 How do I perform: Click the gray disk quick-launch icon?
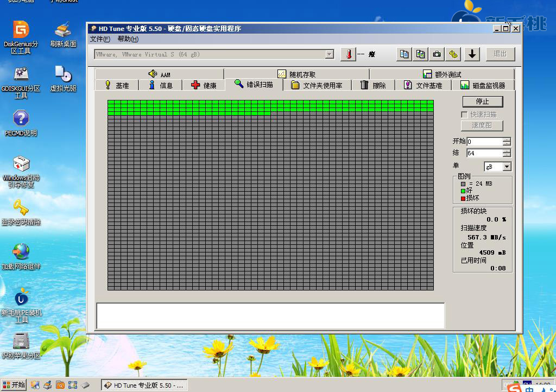(x=85, y=385)
